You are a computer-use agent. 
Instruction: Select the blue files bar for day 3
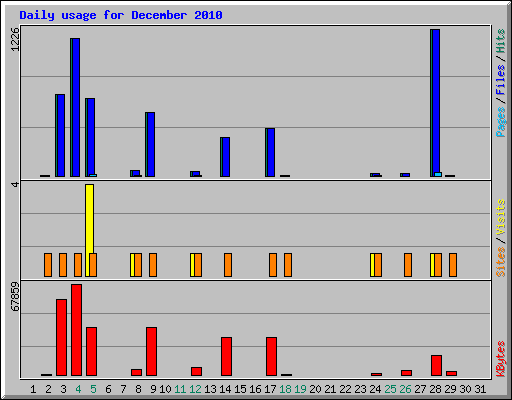[61, 135]
